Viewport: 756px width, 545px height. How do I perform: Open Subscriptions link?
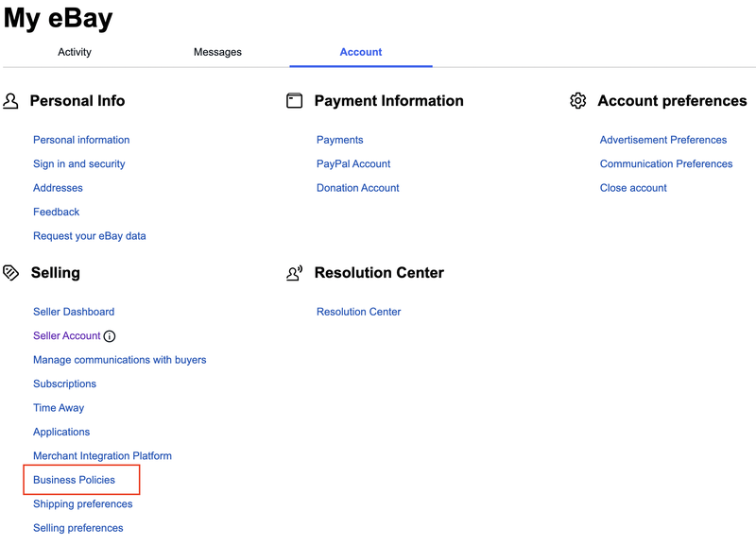[64, 384]
